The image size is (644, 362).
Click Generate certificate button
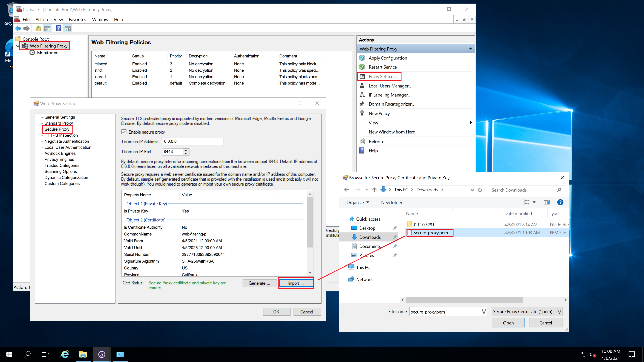(x=259, y=283)
